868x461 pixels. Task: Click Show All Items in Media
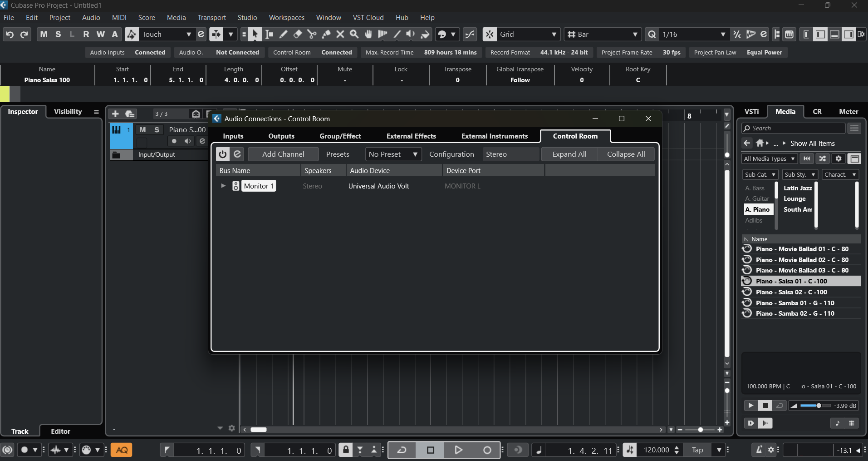click(x=813, y=144)
